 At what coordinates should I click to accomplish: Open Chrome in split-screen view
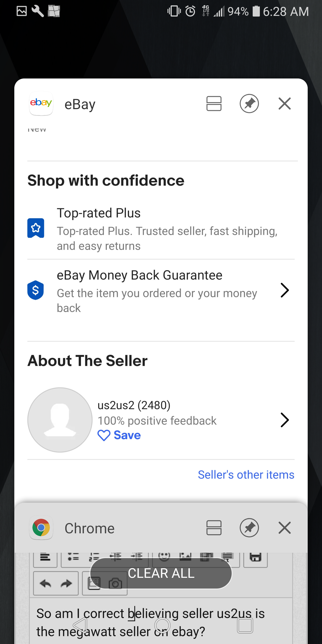click(214, 528)
